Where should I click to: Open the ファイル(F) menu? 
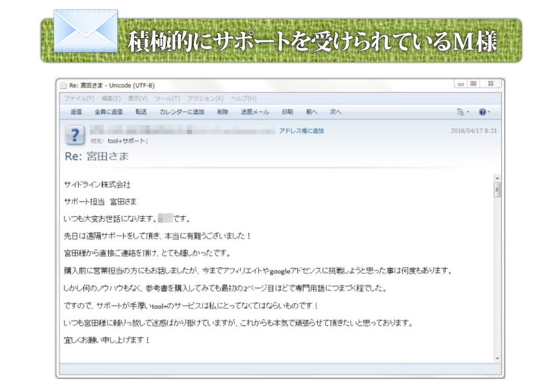pyautogui.click(x=79, y=99)
